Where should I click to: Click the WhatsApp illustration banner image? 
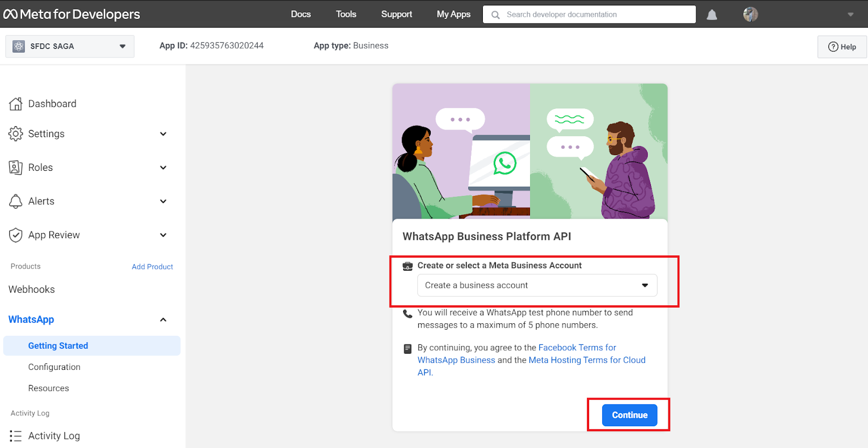tap(530, 151)
